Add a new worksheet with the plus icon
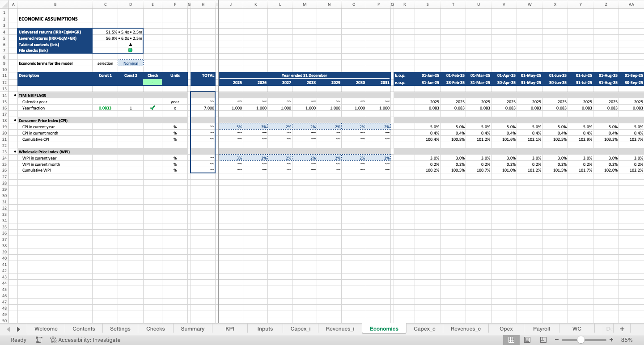644x345 pixels. (622, 328)
